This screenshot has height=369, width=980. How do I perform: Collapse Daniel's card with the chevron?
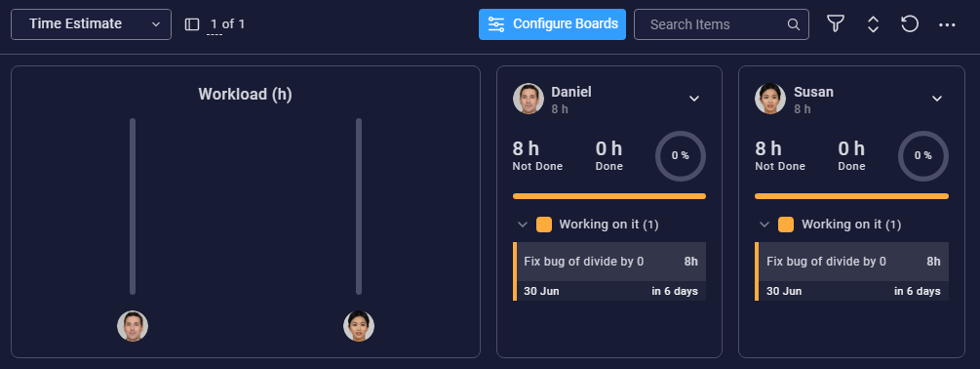click(x=693, y=99)
